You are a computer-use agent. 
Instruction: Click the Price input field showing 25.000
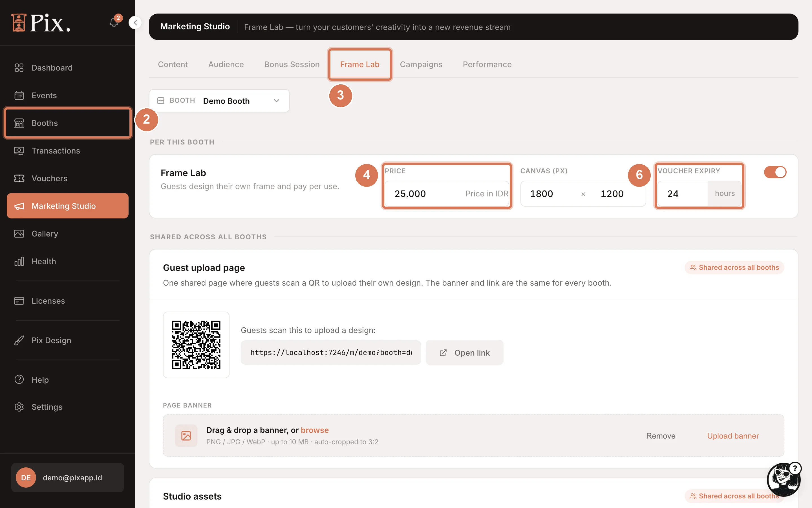(447, 194)
